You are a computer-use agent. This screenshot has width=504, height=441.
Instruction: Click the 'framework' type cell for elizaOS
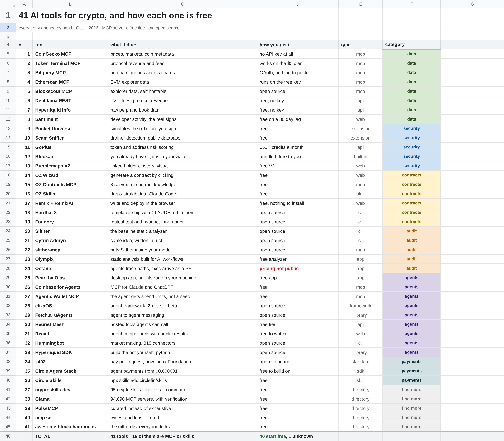[360, 306]
